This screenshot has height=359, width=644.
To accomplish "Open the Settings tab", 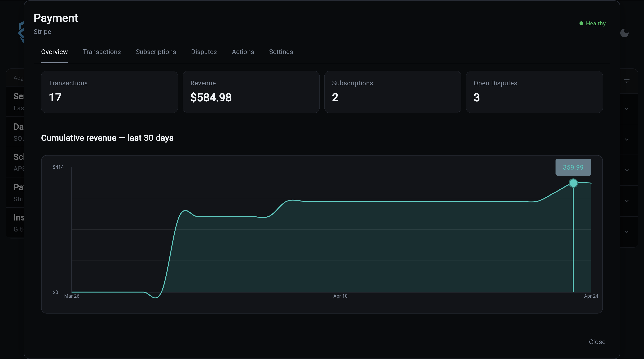I will 281,52.
